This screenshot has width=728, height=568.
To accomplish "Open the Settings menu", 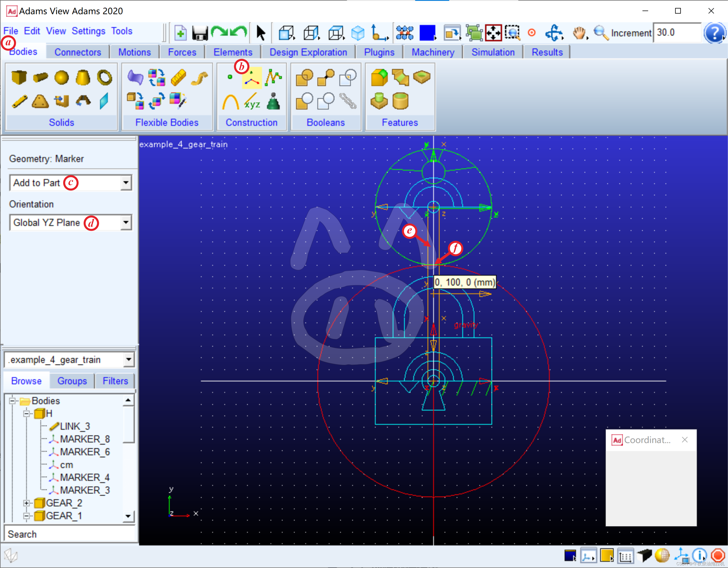I will point(88,31).
